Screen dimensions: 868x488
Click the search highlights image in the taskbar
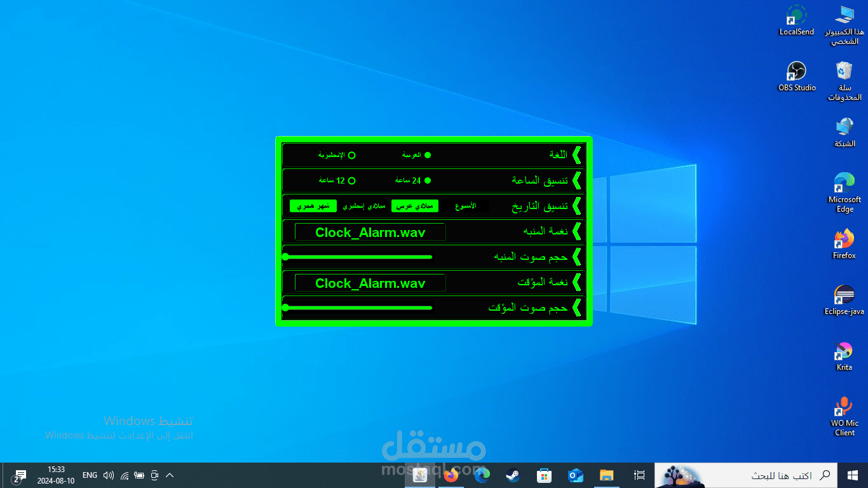pos(680,476)
